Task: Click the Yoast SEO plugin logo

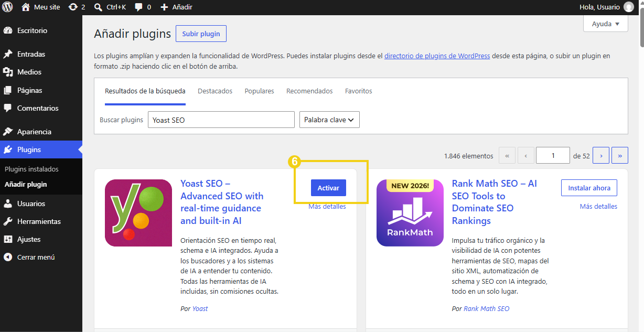Action: point(138,213)
